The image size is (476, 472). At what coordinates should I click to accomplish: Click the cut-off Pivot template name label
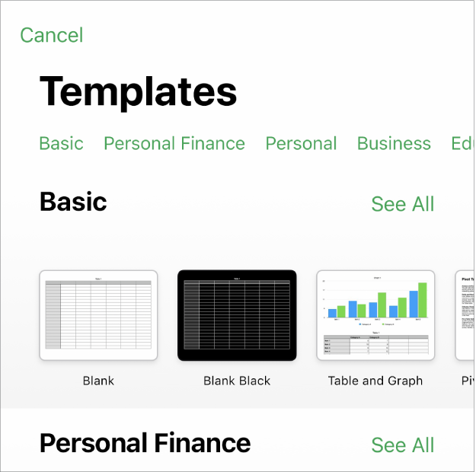point(468,381)
